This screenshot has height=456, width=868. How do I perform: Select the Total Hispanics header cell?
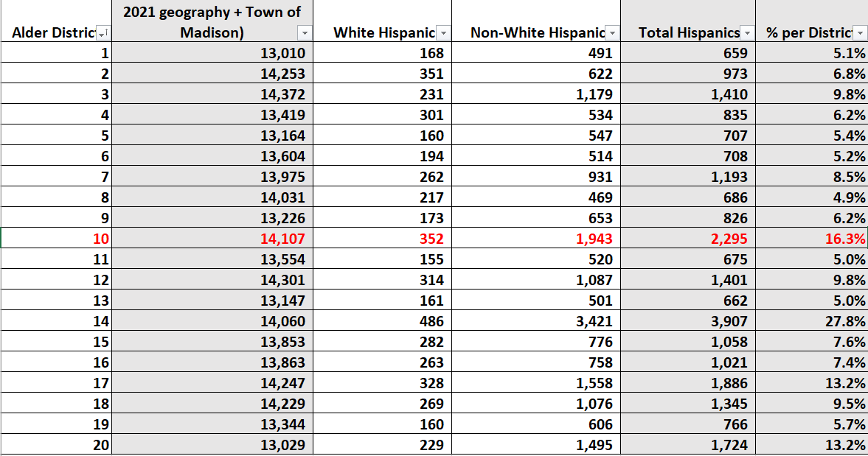point(688,21)
